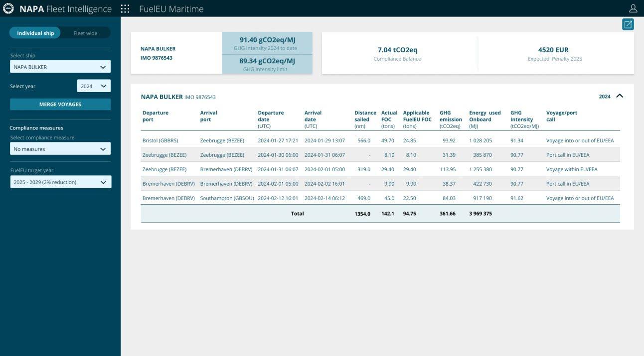
Task: Click GHG intensity value 91.62
Action: click(517, 198)
